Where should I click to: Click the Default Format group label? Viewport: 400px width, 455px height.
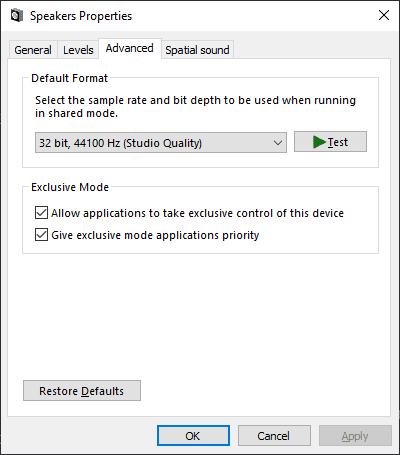(69, 78)
